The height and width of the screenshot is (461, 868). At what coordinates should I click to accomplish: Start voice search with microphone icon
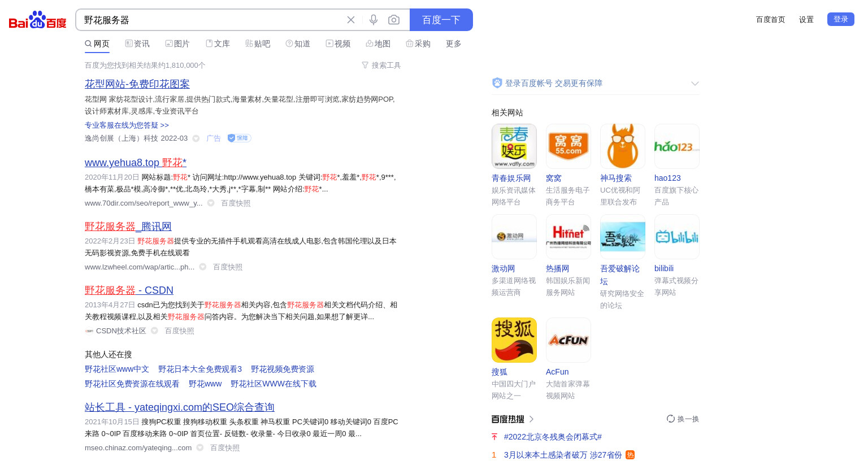click(374, 20)
